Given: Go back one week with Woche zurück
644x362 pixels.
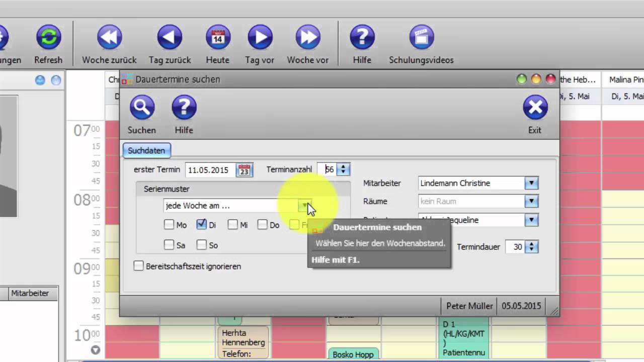Looking at the screenshot, I should tap(109, 38).
